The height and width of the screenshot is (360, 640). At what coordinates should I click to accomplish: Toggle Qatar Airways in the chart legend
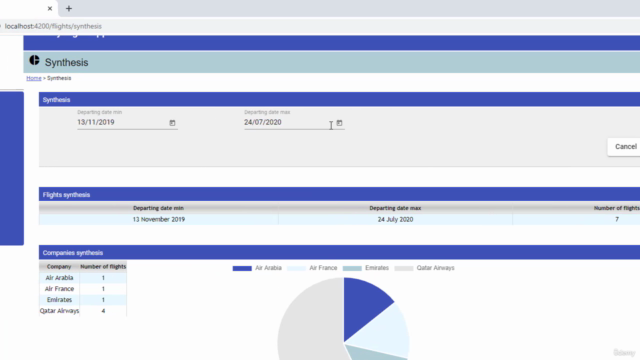(x=424, y=268)
